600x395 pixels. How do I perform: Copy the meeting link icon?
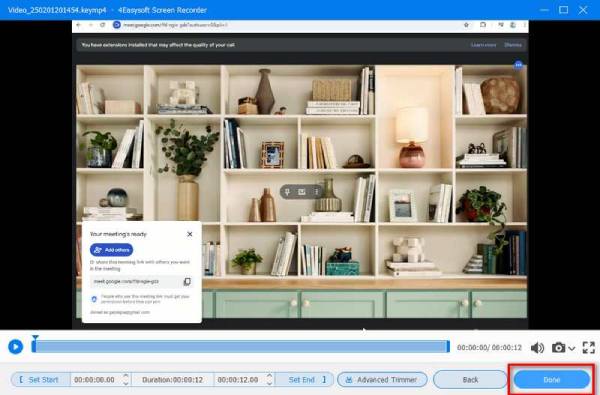tap(187, 282)
